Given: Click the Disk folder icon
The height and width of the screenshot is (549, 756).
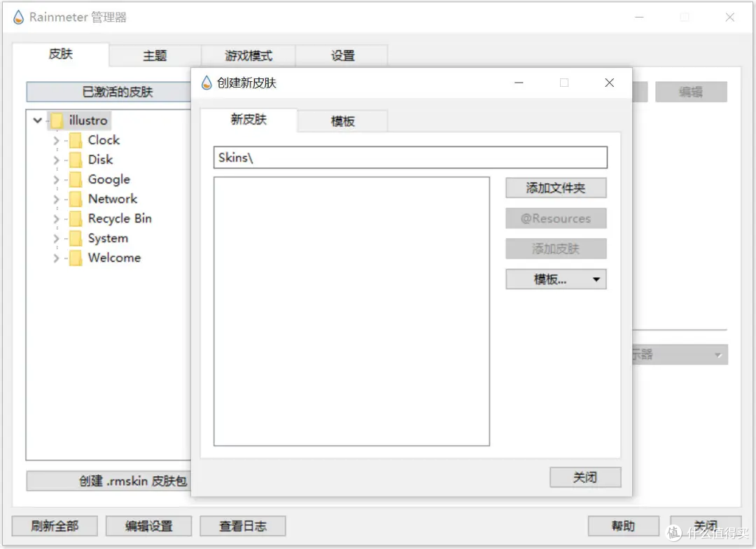Looking at the screenshot, I should (76, 160).
